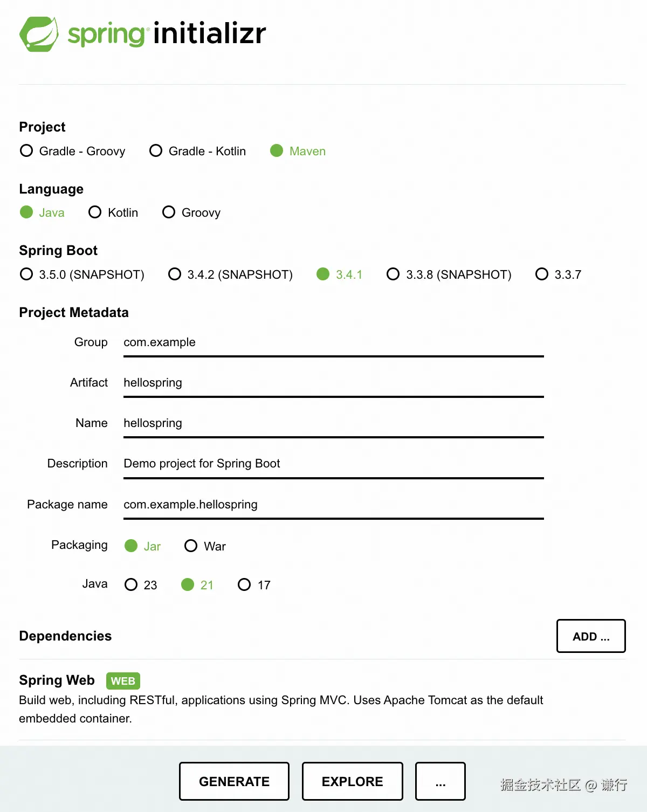This screenshot has height=812, width=647.
Task: Select War packaging option
Action: (x=191, y=546)
